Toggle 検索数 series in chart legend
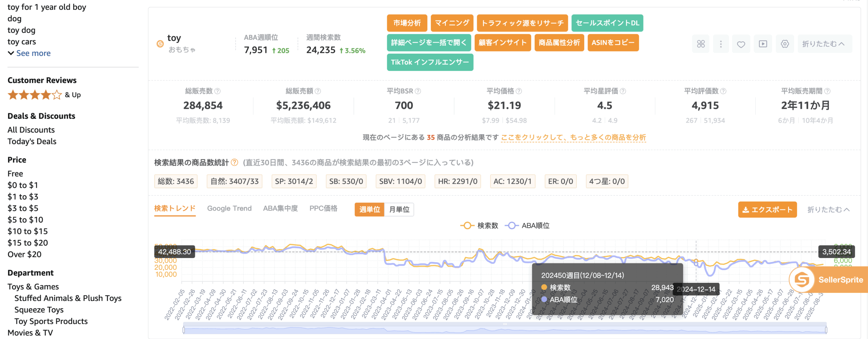This screenshot has height=339, width=868. (479, 225)
